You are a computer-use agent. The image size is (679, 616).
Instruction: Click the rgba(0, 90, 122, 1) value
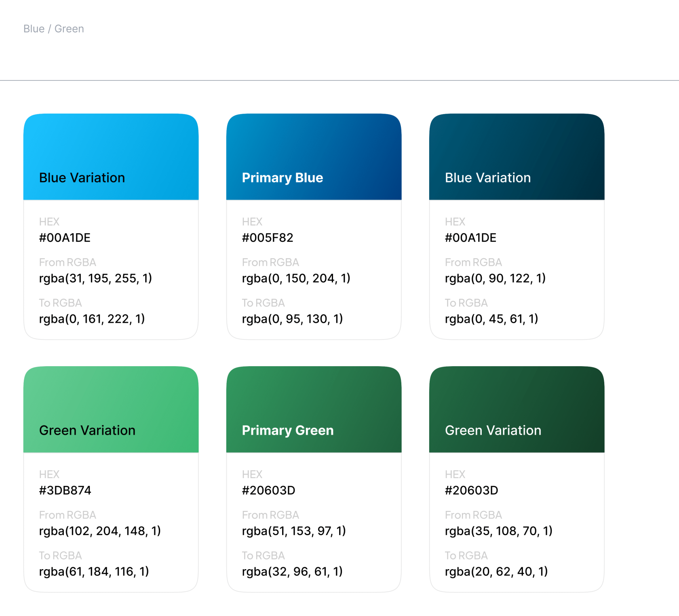495,278
